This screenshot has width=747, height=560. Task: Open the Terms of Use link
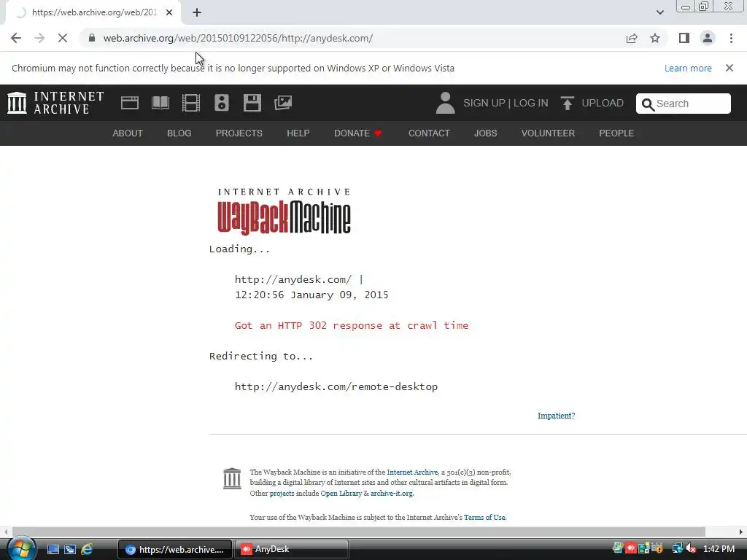[x=484, y=517]
